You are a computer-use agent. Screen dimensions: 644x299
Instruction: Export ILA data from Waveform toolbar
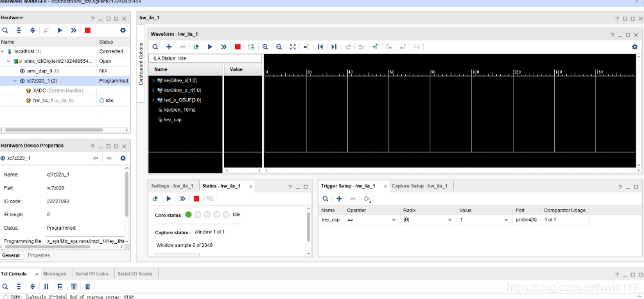tap(251, 47)
